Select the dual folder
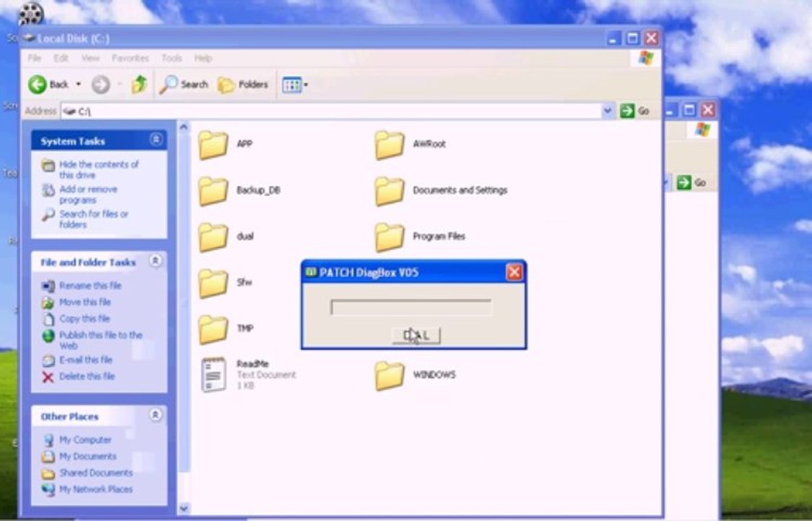The image size is (812, 521). 213,237
